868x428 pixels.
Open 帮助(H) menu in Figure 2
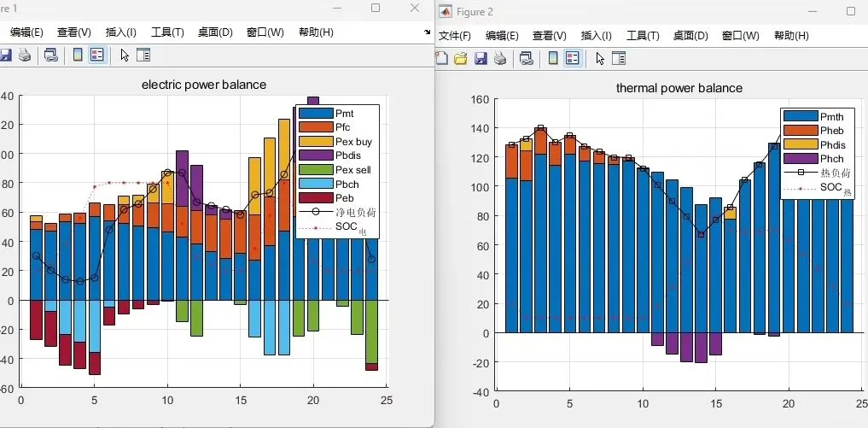point(791,36)
